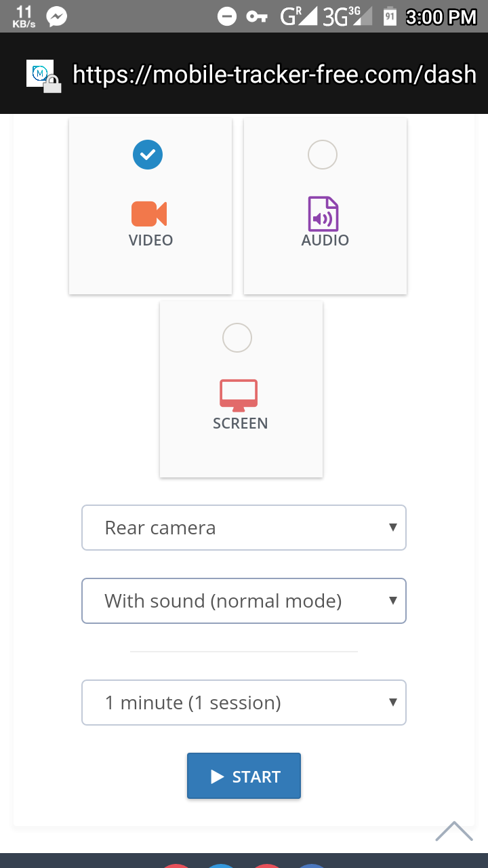Tap the Messenger notification icon in status bar
The height and width of the screenshot is (868, 488).
57,16
